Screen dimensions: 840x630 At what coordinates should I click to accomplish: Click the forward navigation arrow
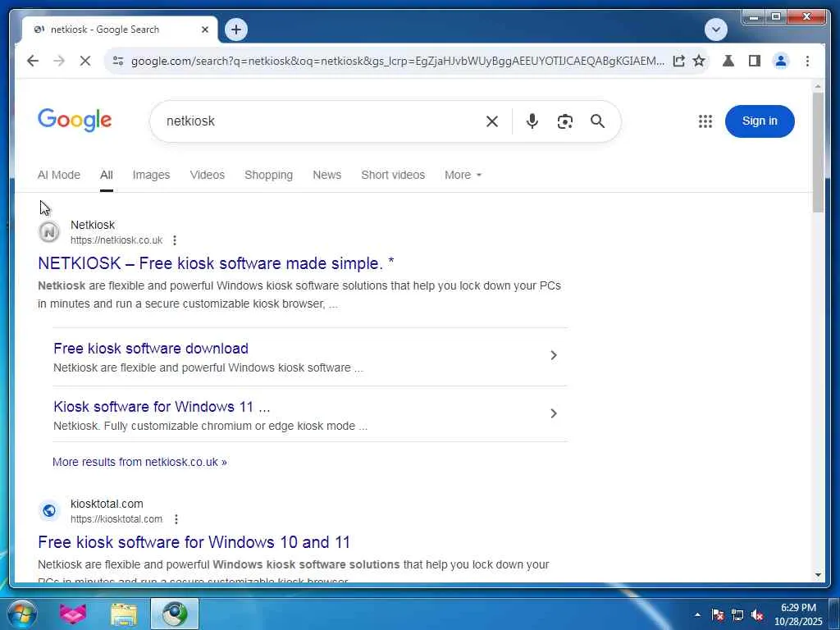click(59, 61)
